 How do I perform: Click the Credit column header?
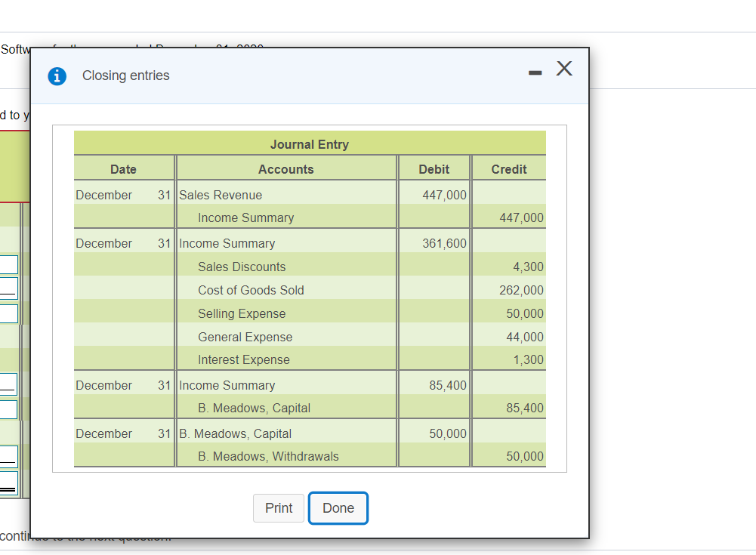pyautogui.click(x=508, y=169)
